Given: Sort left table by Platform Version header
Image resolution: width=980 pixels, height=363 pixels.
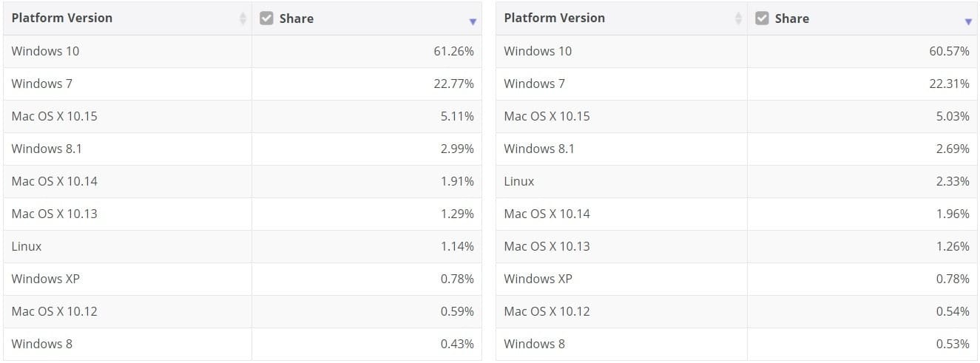Looking at the screenshot, I should coord(62,18).
